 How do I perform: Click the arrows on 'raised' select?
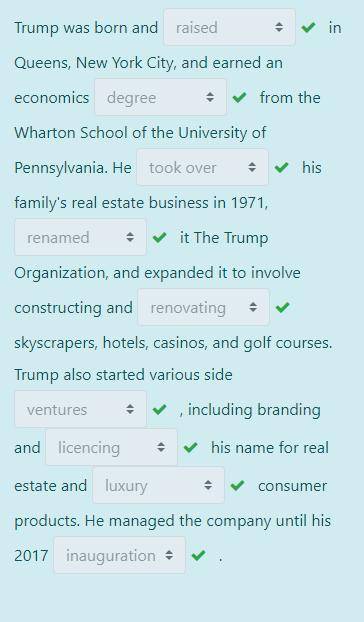pyautogui.click(x=279, y=27)
